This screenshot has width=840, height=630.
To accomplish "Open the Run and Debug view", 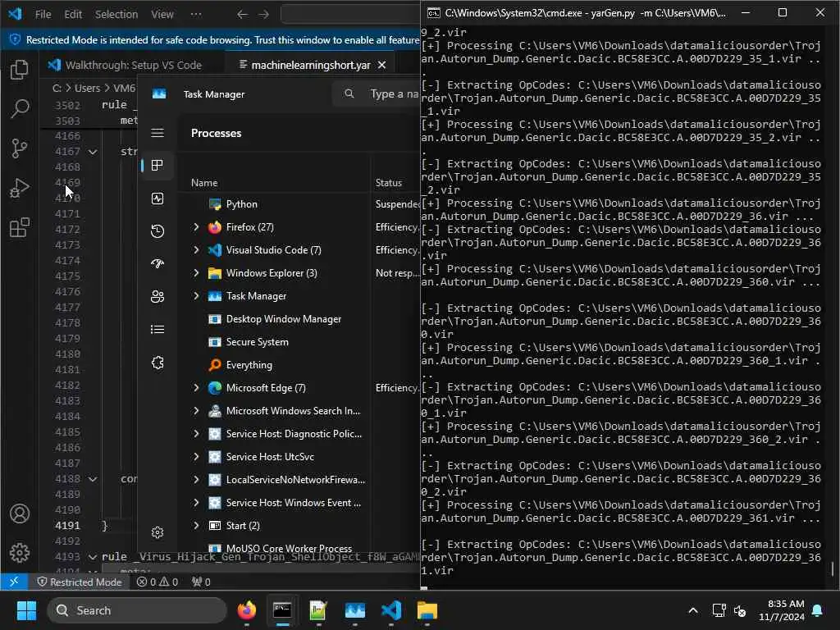I will [20, 188].
